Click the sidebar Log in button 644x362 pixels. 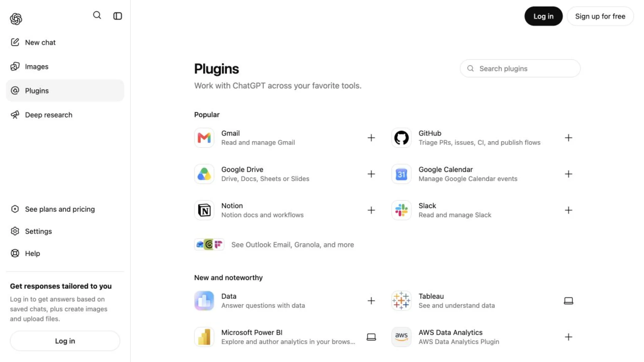click(65, 341)
